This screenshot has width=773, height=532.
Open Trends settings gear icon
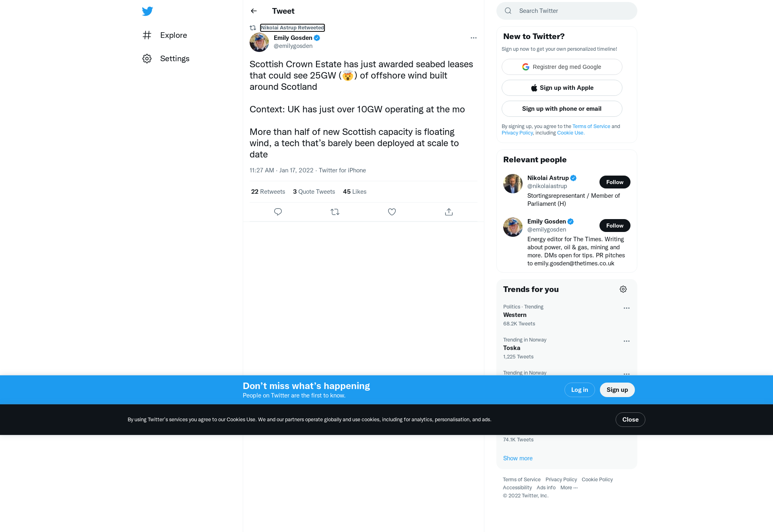(x=623, y=289)
